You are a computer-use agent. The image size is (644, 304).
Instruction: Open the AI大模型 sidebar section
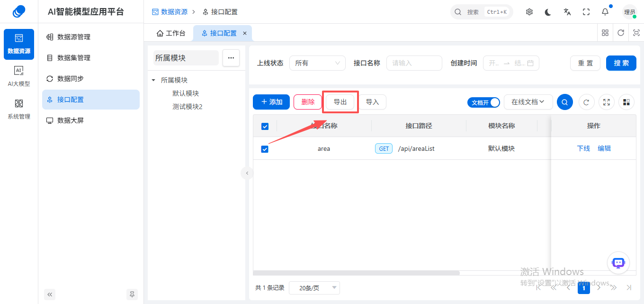(x=19, y=76)
